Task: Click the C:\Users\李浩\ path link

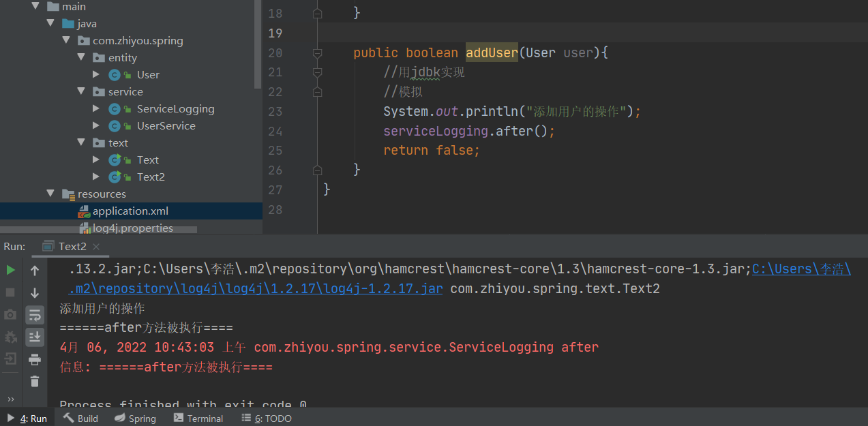Action: pos(801,269)
